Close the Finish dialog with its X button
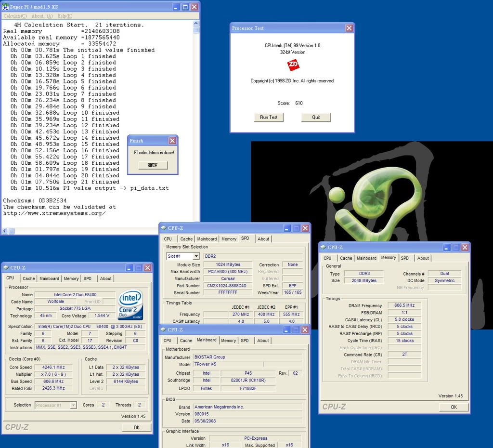 click(x=172, y=141)
